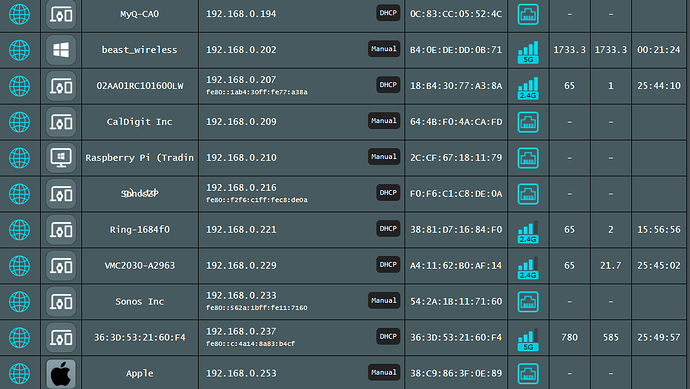
Task: Select client name VMC2030-A2963
Action: click(x=139, y=265)
